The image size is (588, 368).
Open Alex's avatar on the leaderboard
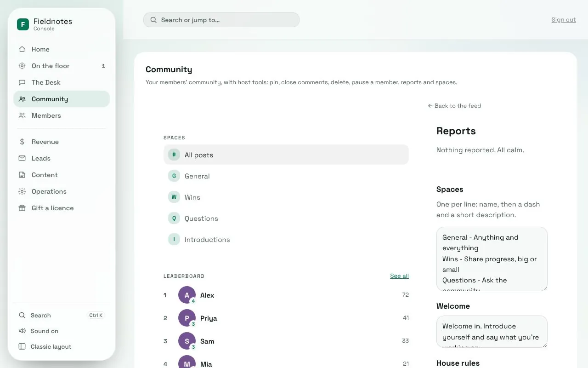click(187, 295)
